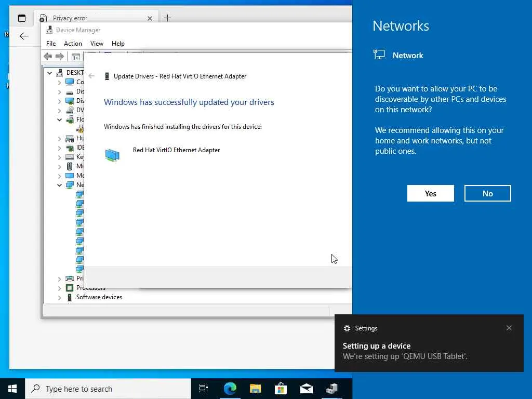Collapse the Floppy controllers category

pyautogui.click(x=59, y=120)
